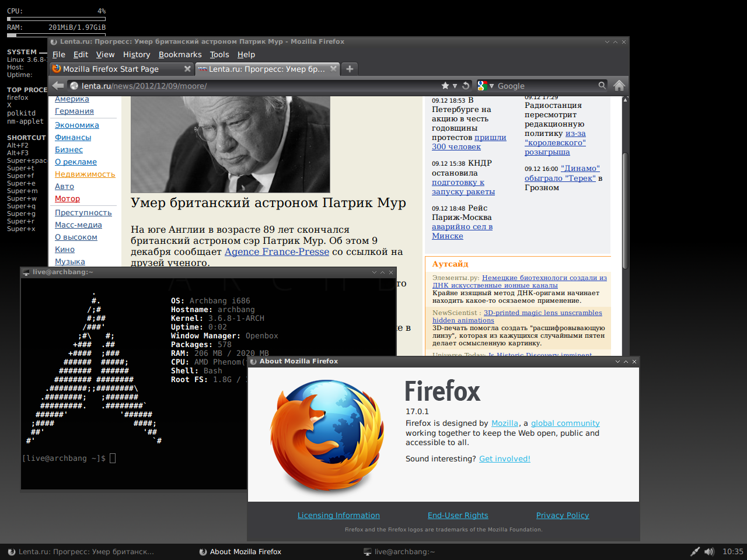Image resolution: width=747 pixels, height=560 pixels.
Task: Open the Преступность sidebar link
Action: pos(83,213)
